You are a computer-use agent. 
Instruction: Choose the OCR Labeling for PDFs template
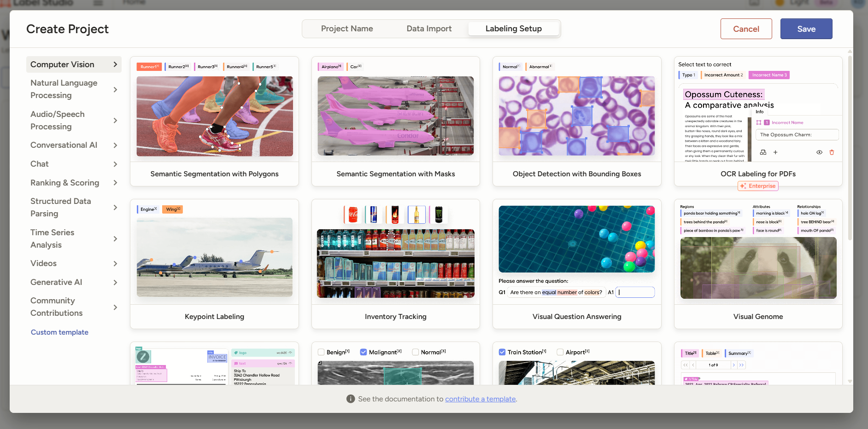point(758,122)
